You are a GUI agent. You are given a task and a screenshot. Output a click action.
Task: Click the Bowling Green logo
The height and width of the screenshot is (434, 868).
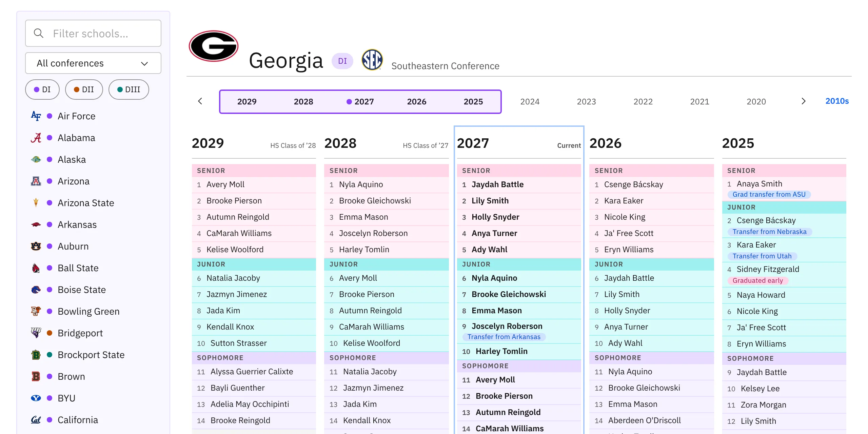click(36, 311)
